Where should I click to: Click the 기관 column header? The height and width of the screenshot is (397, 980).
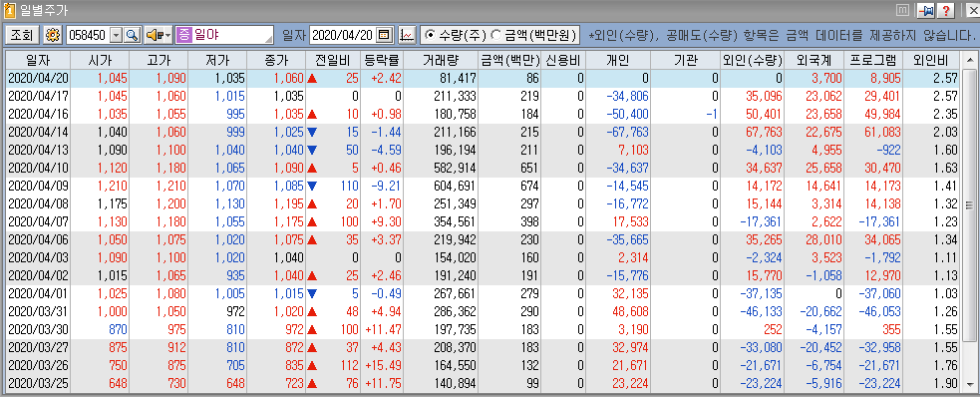click(x=685, y=61)
